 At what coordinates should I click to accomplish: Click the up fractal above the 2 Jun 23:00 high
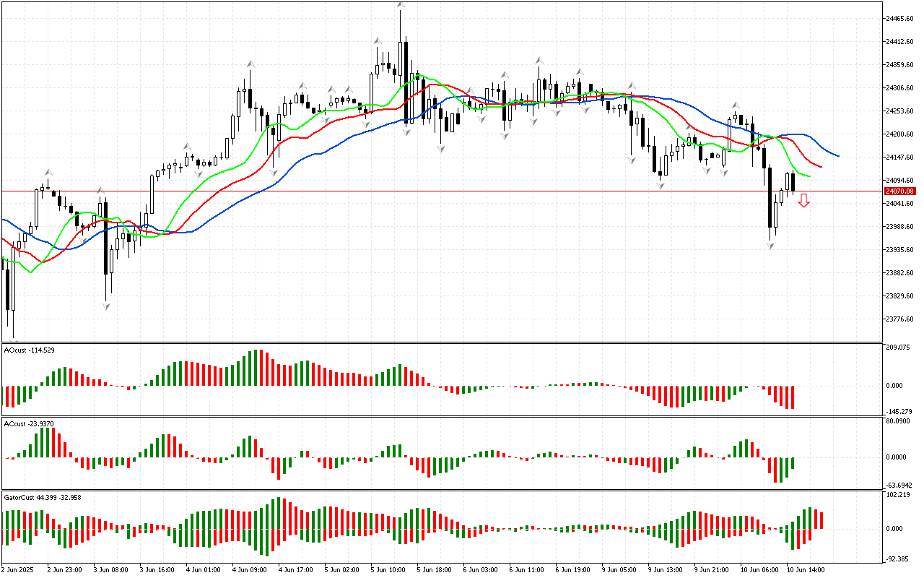pos(48,172)
